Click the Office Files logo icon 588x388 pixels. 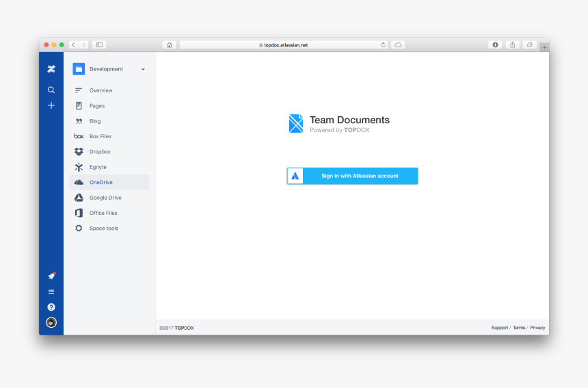point(79,213)
